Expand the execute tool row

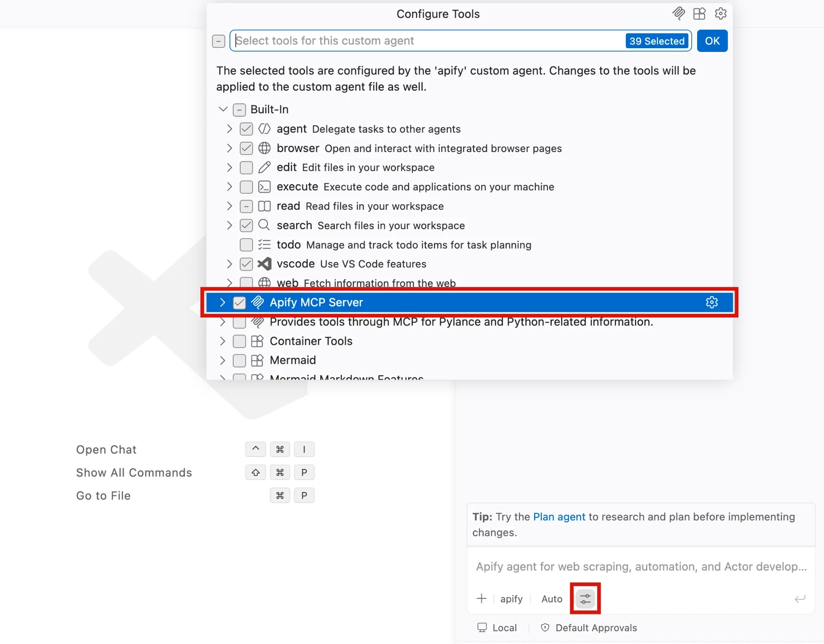click(x=229, y=187)
